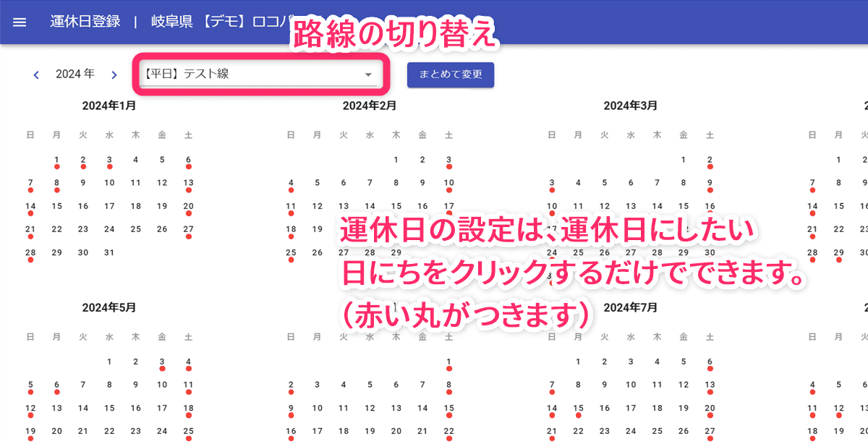Viewport: 868px width, 444px height.
Task: Click the dropdown arrow of the route selector
Action: 368,74
